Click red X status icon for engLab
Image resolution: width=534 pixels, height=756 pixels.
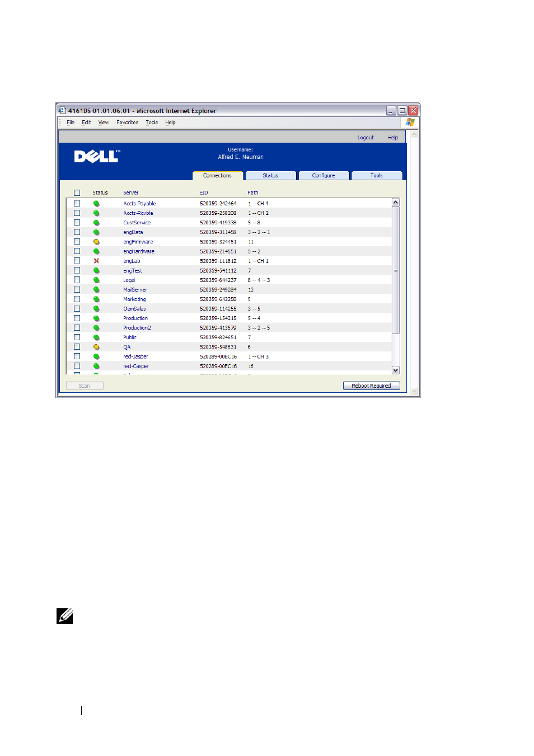(96, 261)
